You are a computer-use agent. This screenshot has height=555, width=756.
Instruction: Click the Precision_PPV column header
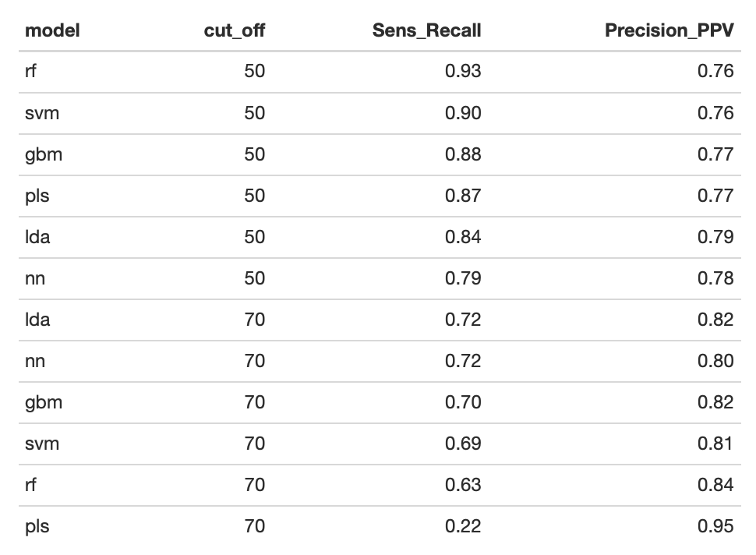[x=669, y=30]
